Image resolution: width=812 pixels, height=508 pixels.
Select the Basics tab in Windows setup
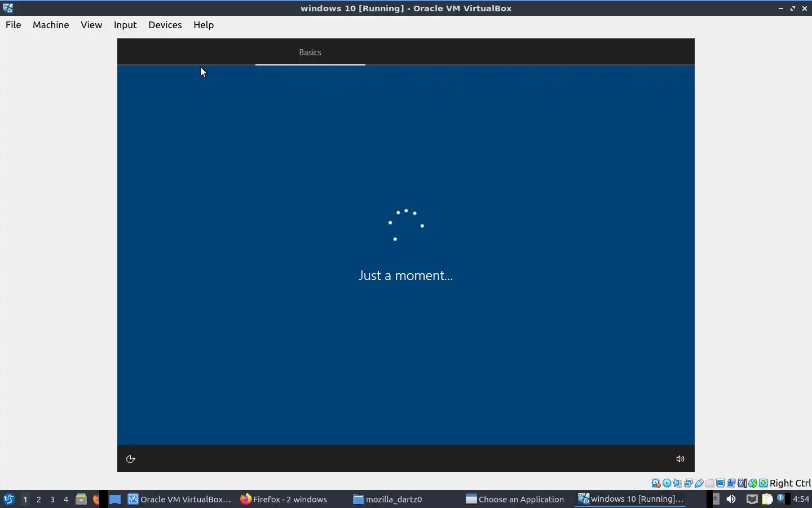(310, 52)
